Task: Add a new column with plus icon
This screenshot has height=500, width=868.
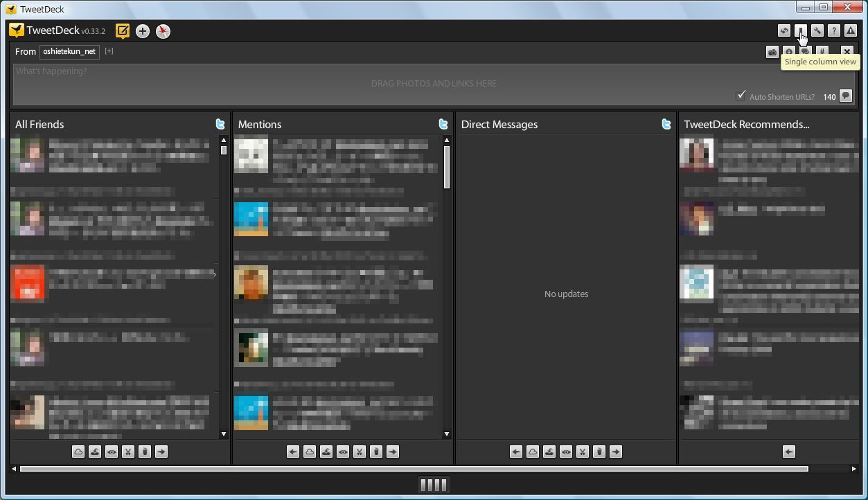Action: pos(143,31)
